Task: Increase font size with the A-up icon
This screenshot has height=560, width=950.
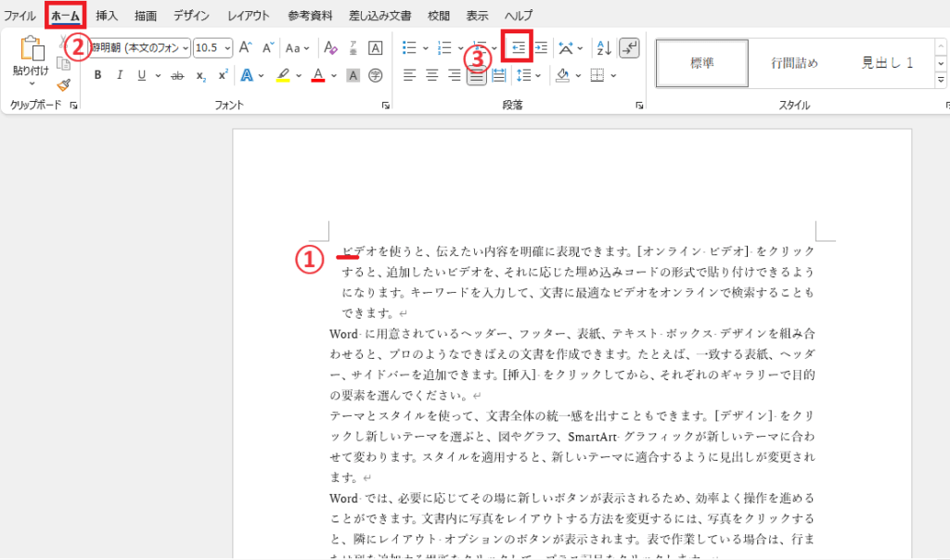Action: (245, 48)
